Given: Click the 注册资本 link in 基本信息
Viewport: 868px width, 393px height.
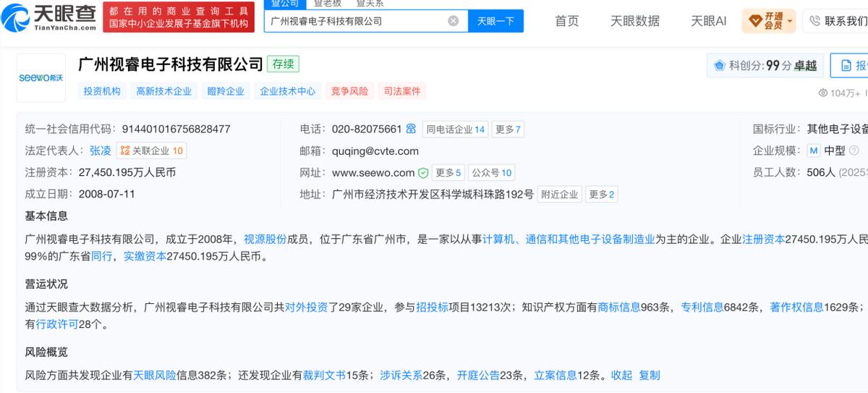Looking at the screenshot, I should 765,239.
